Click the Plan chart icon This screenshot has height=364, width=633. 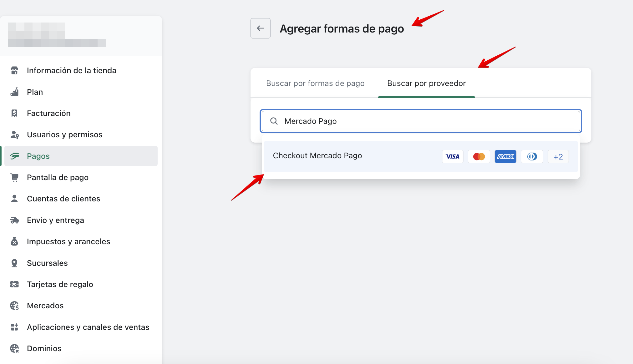(14, 92)
